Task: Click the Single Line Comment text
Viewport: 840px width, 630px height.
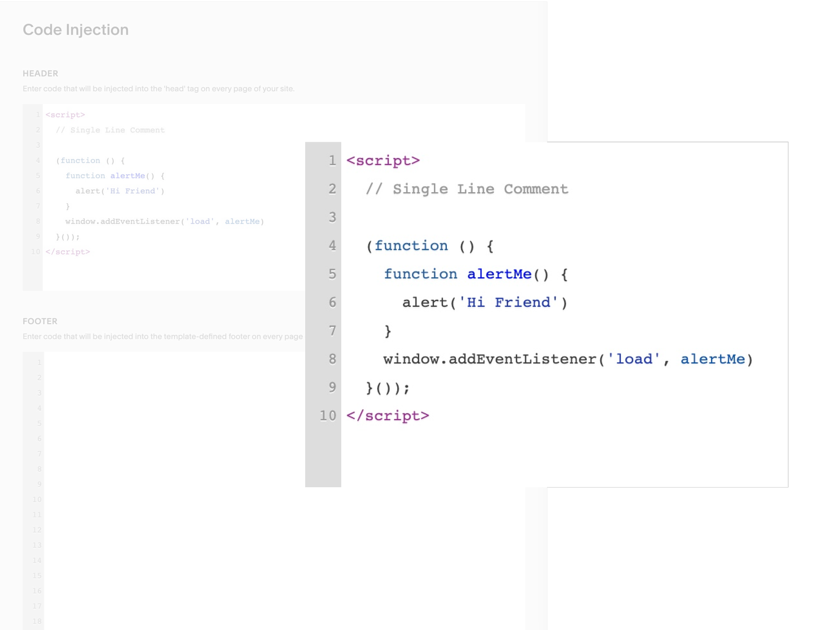Action: click(480, 189)
